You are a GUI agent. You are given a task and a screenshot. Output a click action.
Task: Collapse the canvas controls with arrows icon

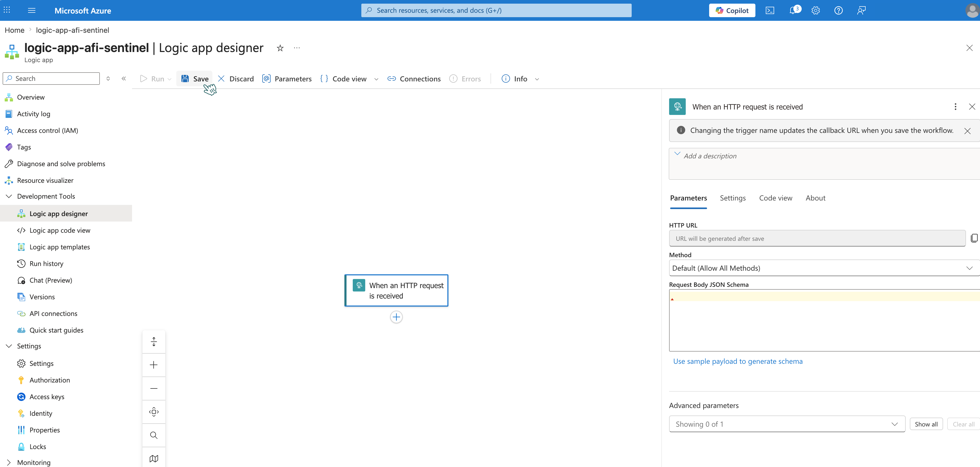tap(154, 341)
